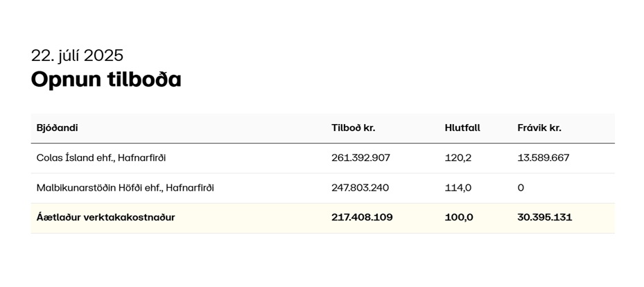Click the Frávik kr. column header
The height and width of the screenshot is (287, 644).
click(539, 128)
